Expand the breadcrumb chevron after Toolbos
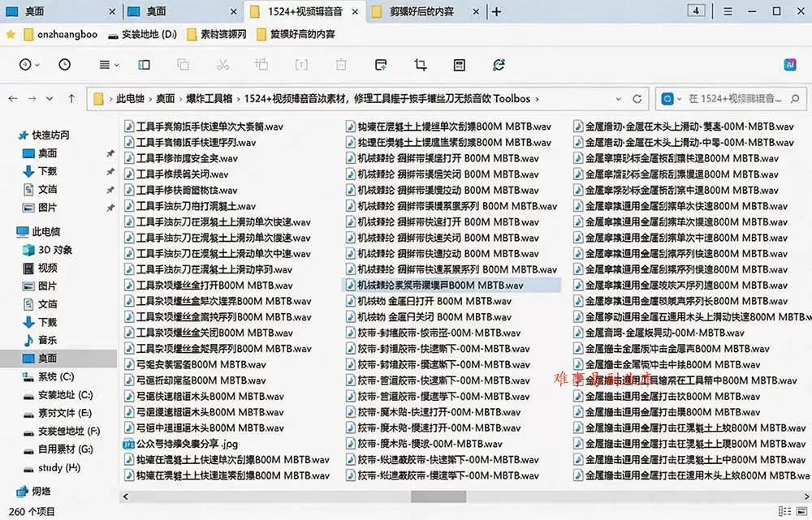This screenshot has height=520, width=812. tap(537, 99)
